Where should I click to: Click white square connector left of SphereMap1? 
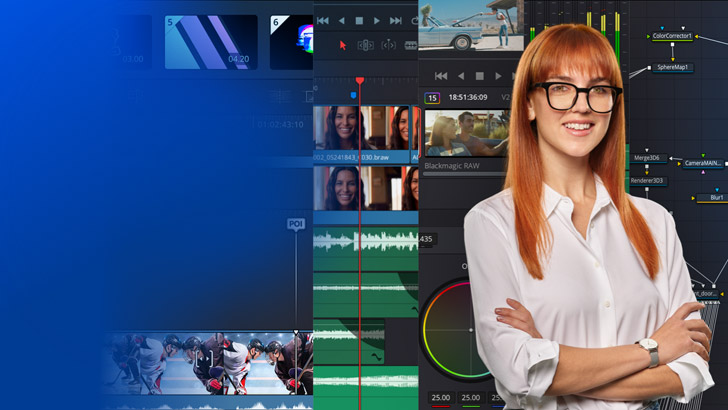pyautogui.click(x=649, y=68)
